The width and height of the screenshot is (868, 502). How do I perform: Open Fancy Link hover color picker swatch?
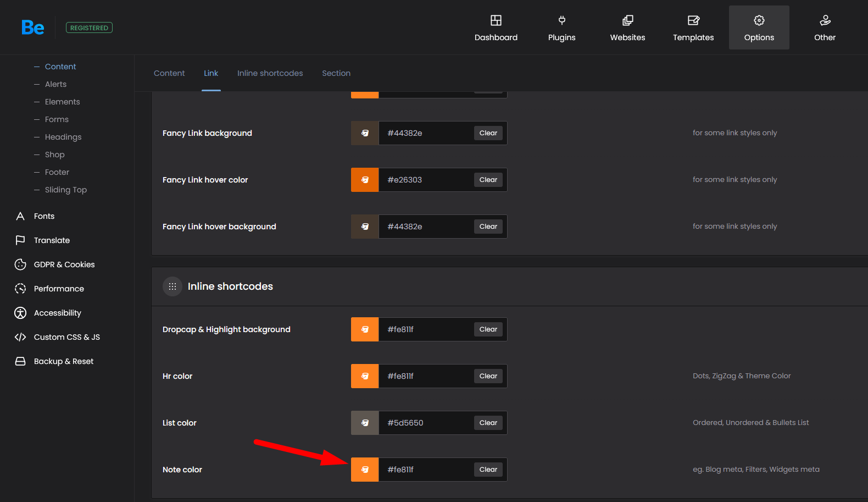(365, 180)
